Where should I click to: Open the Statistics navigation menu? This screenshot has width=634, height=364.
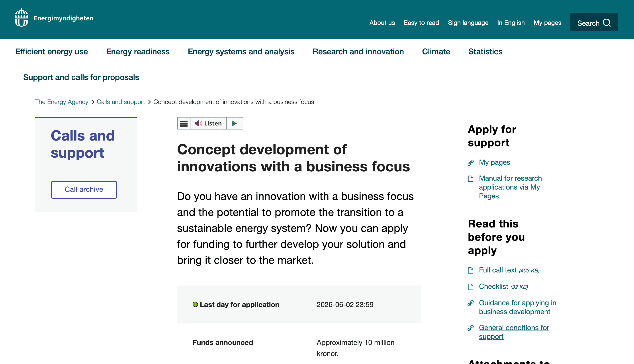click(x=485, y=52)
